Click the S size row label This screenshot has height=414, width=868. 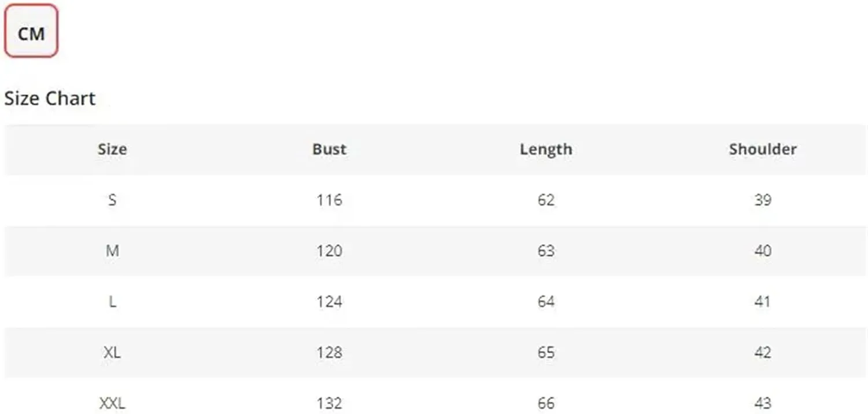112,200
